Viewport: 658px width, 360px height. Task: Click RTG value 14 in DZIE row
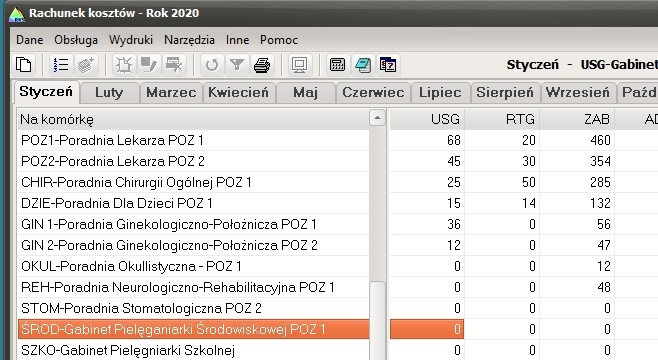(x=529, y=203)
